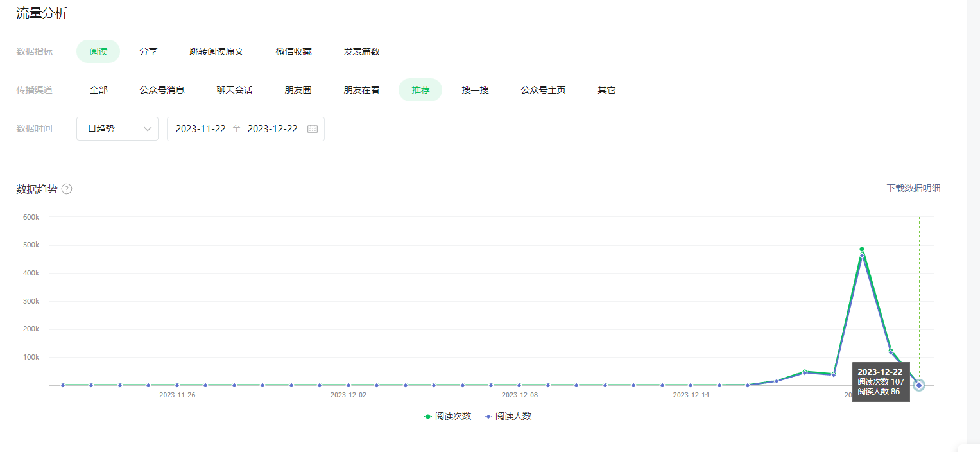Click end date 2023-12-22 field
The height and width of the screenshot is (452, 980).
[272, 128]
